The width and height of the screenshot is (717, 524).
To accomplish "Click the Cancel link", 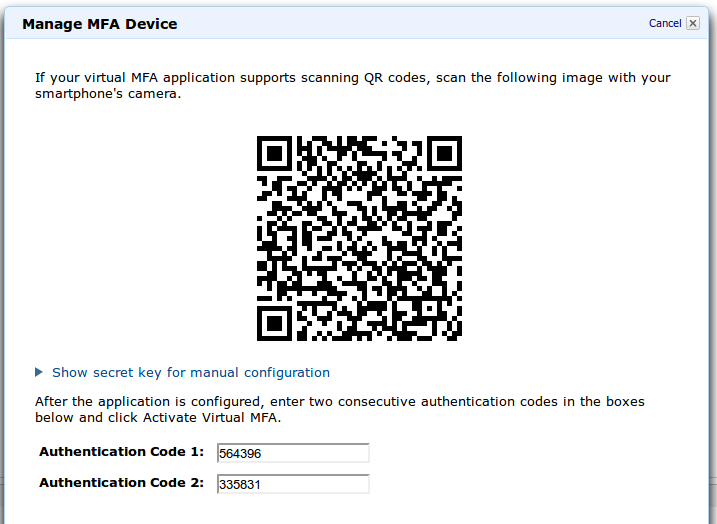I will 665,23.
